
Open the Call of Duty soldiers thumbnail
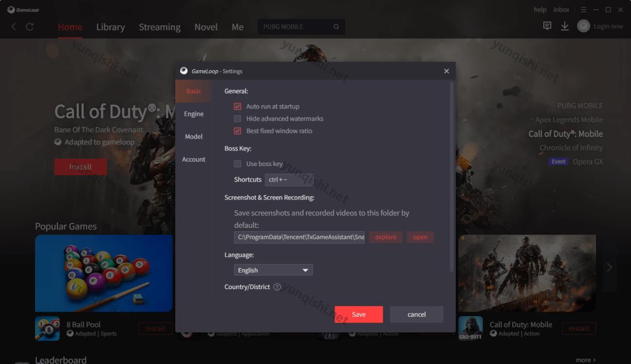pyautogui.click(x=527, y=273)
